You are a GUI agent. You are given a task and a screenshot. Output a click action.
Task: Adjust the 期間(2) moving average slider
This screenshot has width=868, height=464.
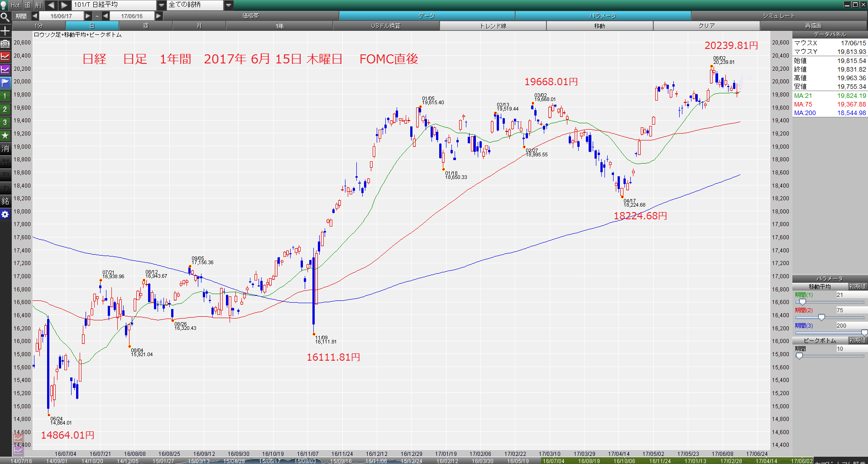tap(821, 317)
